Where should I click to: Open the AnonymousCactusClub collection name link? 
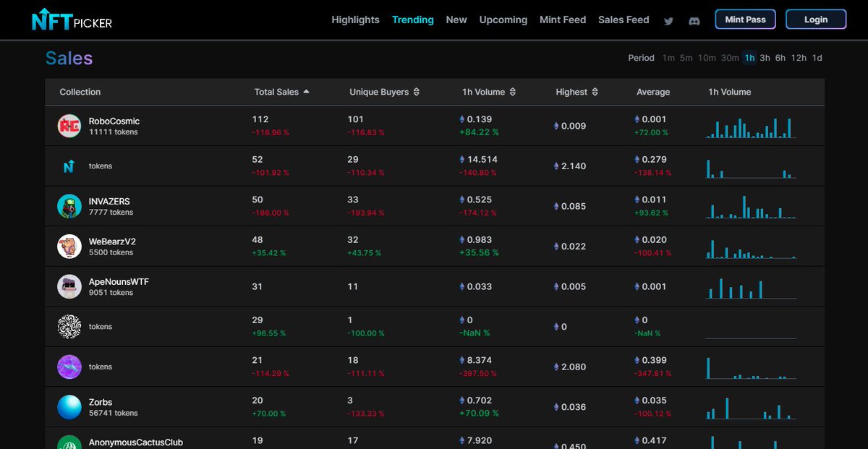click(136, 442)
